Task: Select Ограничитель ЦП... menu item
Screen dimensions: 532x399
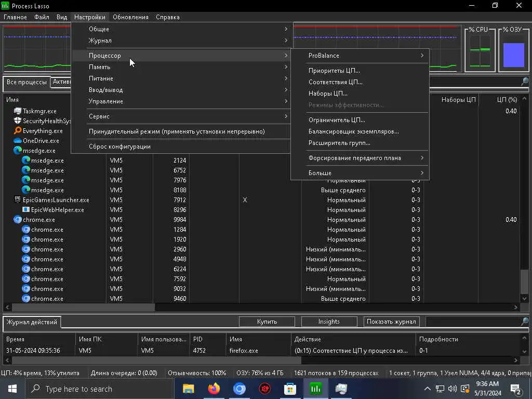Action: tap(360, 120)
